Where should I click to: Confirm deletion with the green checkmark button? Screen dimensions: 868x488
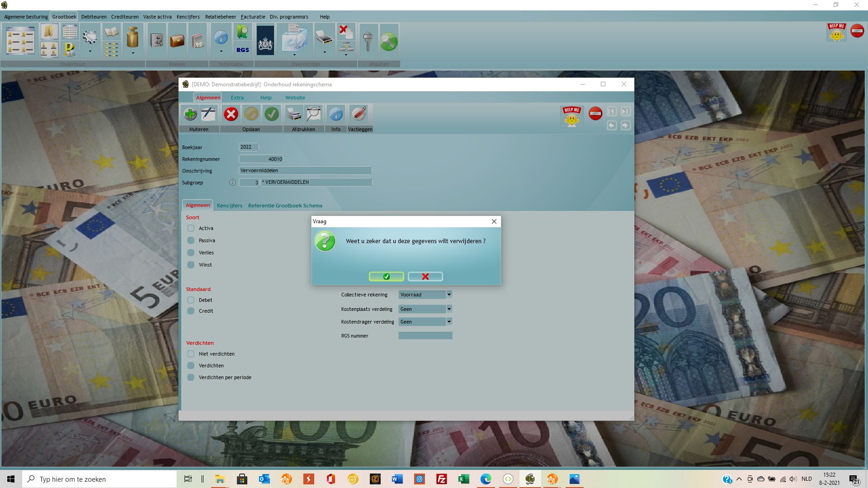(x=386, y=277)
